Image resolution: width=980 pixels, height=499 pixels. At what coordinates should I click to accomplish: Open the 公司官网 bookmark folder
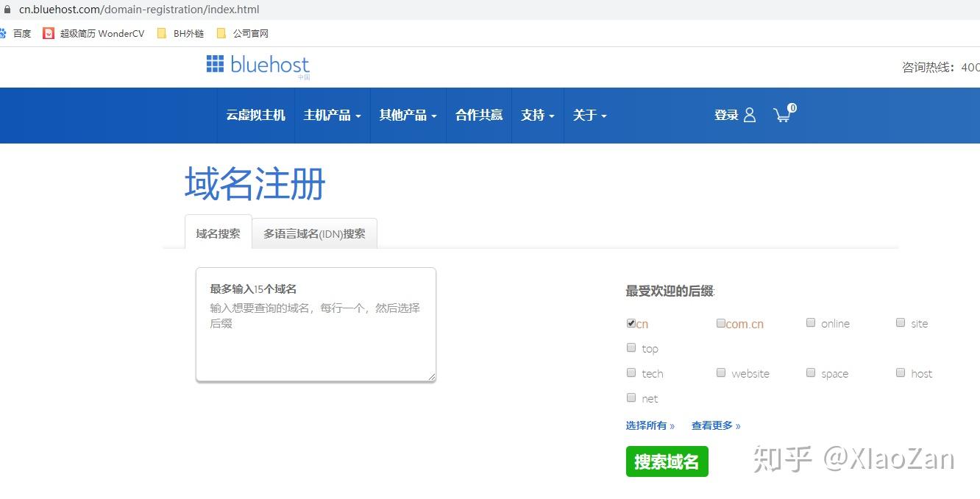[243, 33]
